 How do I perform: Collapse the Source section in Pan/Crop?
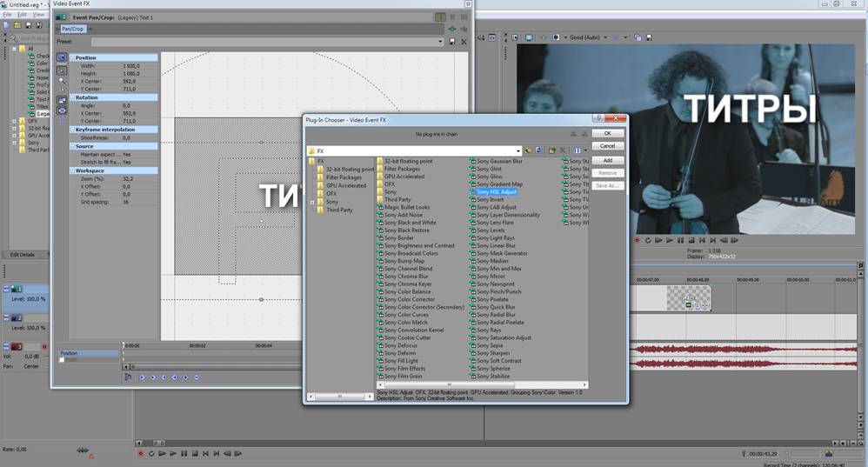pyautogui.click(x=72, y=147)
